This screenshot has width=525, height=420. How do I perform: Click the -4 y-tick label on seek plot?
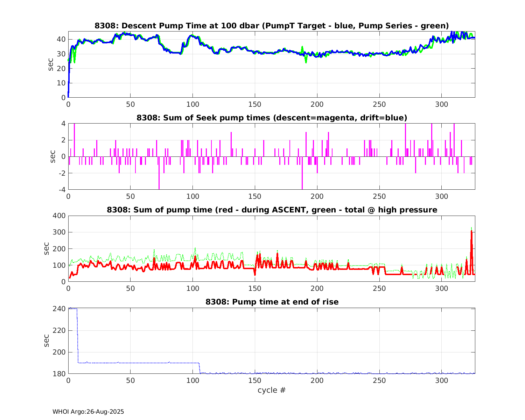(62, 190)
